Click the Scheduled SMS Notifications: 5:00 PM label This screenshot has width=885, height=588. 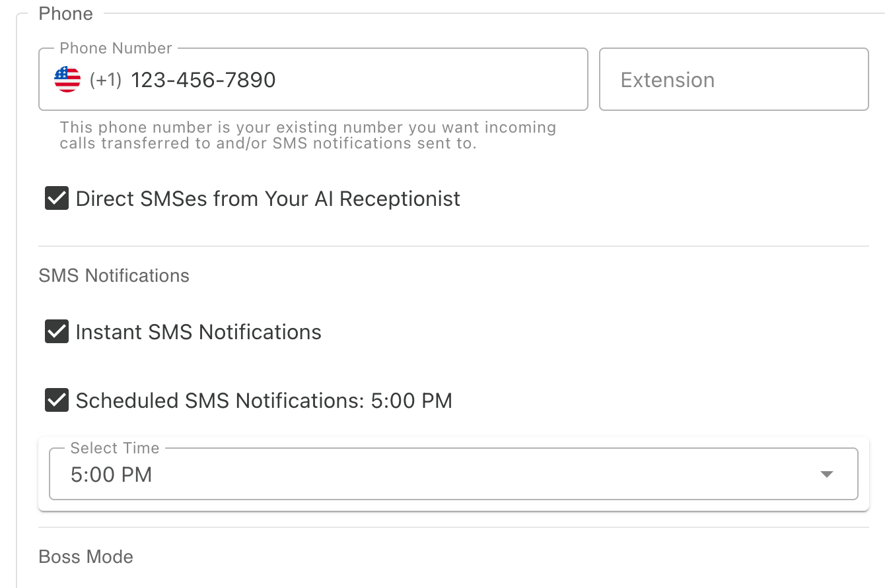click(x=264, y=400)
